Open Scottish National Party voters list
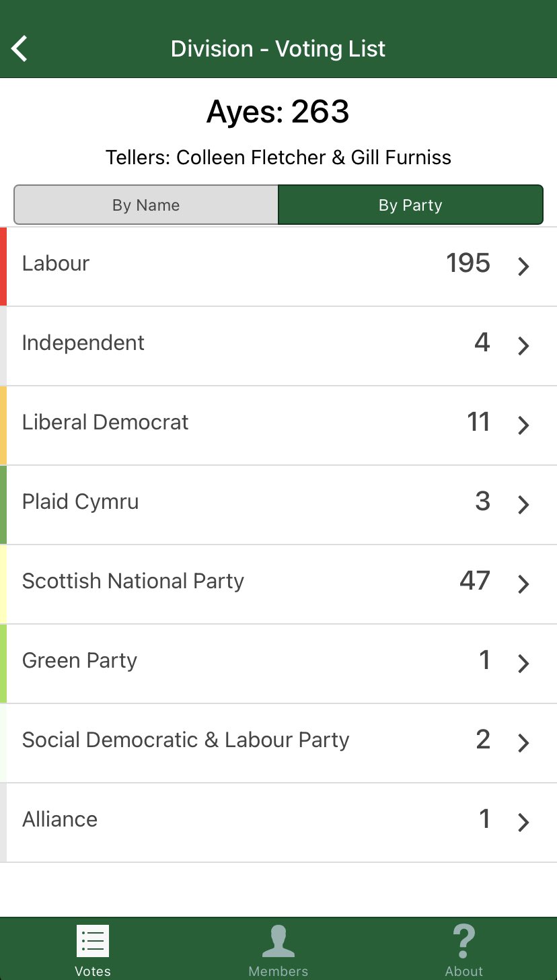The image size is (557, 980). pos(278,584)
